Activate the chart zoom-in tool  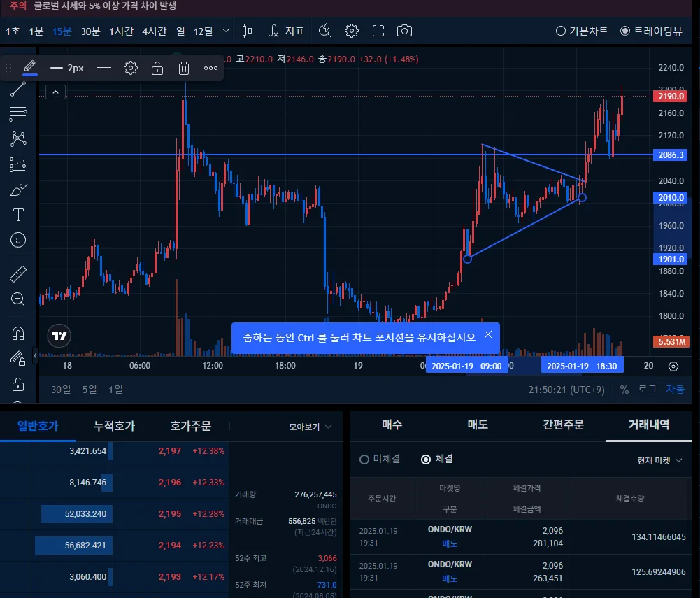(x=18, y=299)
